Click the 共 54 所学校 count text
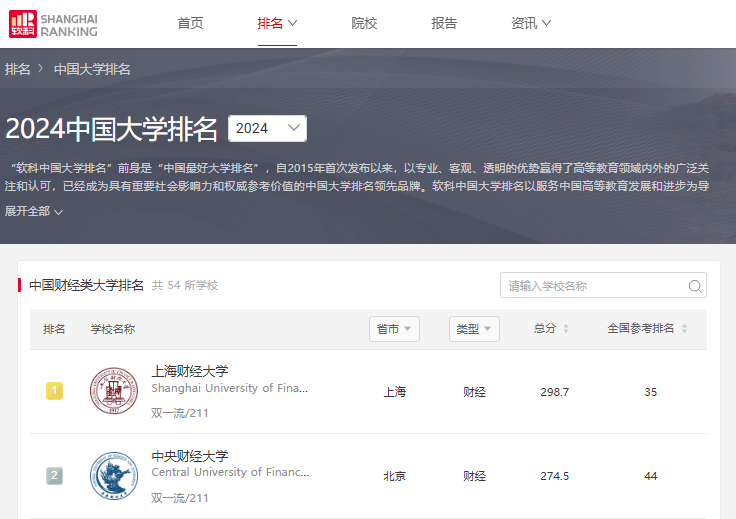 click(x=185, y=285)
